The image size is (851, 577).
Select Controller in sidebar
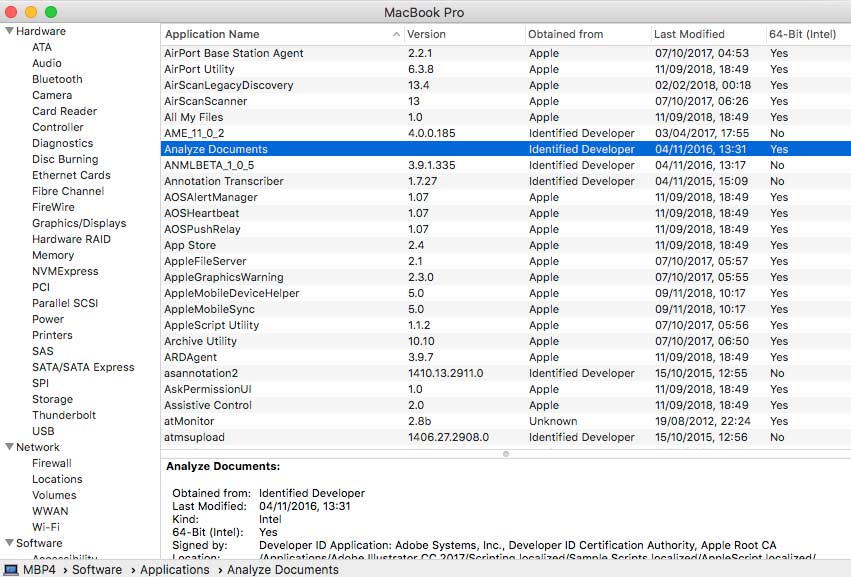(x=58, y=127)
